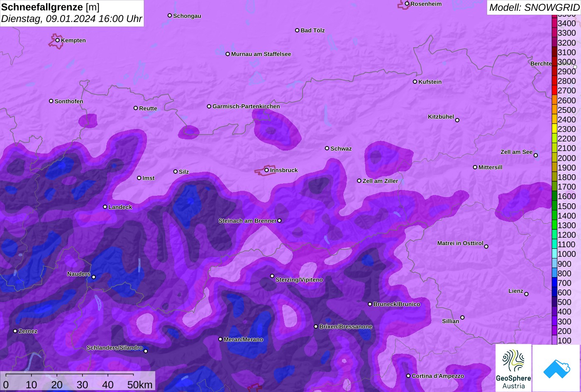This screenshot has height=392, width=581.
Task: Click the Modell: SNOWGRID label
Action: coord(534,7)
